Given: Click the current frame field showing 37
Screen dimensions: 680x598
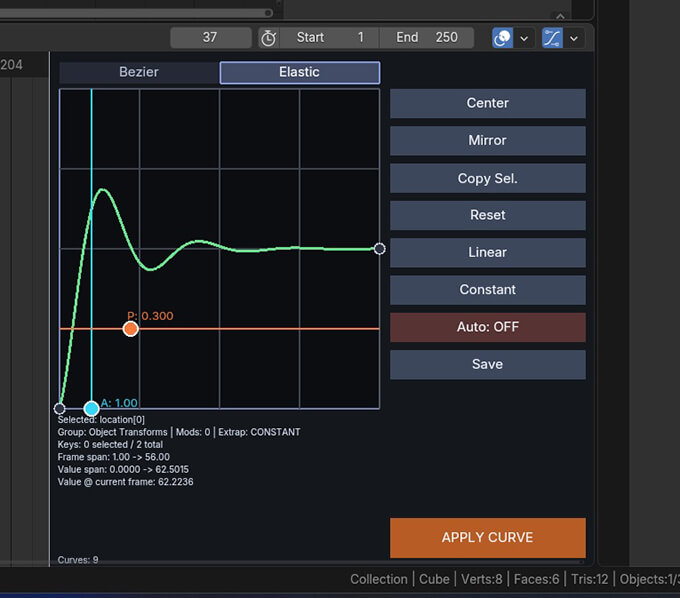Looking at the screenshot, I should 210,38.
